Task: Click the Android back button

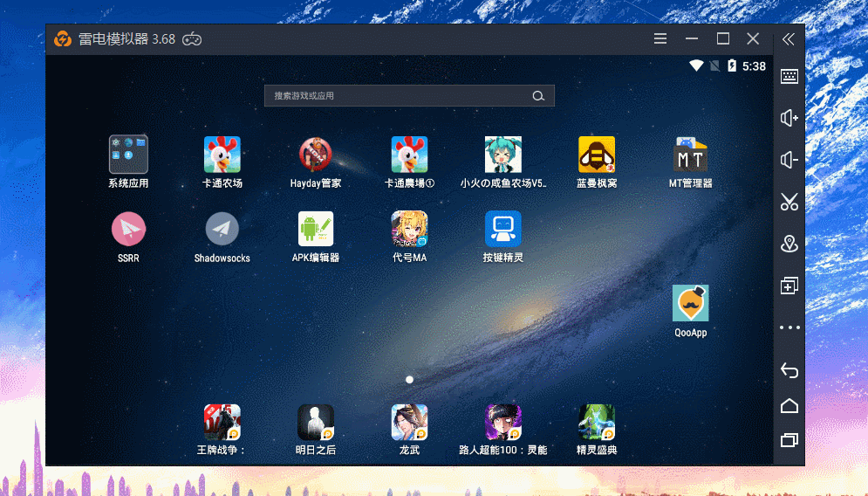Action: [789, 369]
